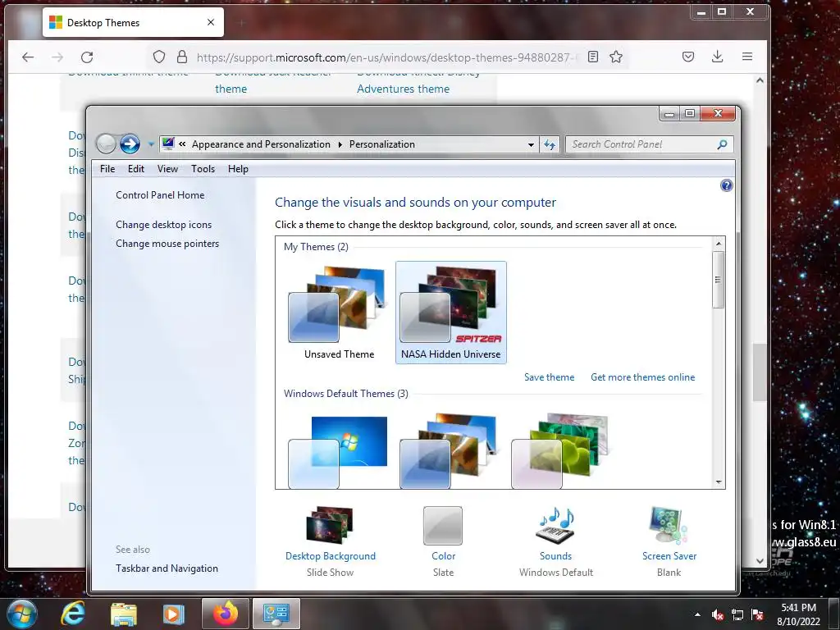Open File Explorer from the taskbar
Image resolution: width=840 pixels, height=630 pixels.
[124, 614]
